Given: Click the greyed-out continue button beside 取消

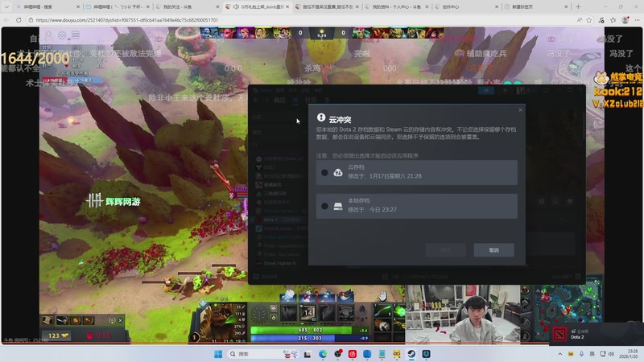Looking at the screenshot, I should point(446,250).
